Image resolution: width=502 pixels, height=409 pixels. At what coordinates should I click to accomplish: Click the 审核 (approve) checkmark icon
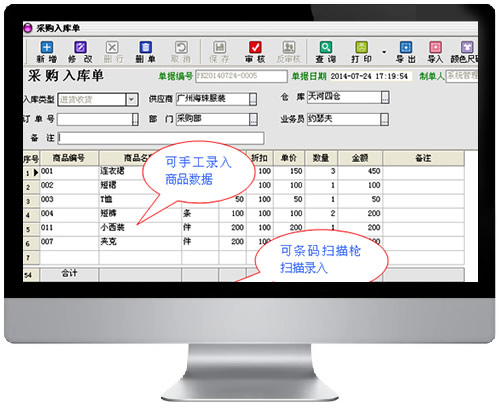(x=255, y=47)
